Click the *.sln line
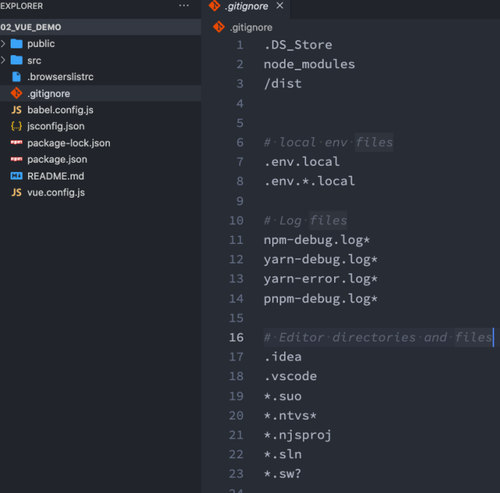 (283, 454)
